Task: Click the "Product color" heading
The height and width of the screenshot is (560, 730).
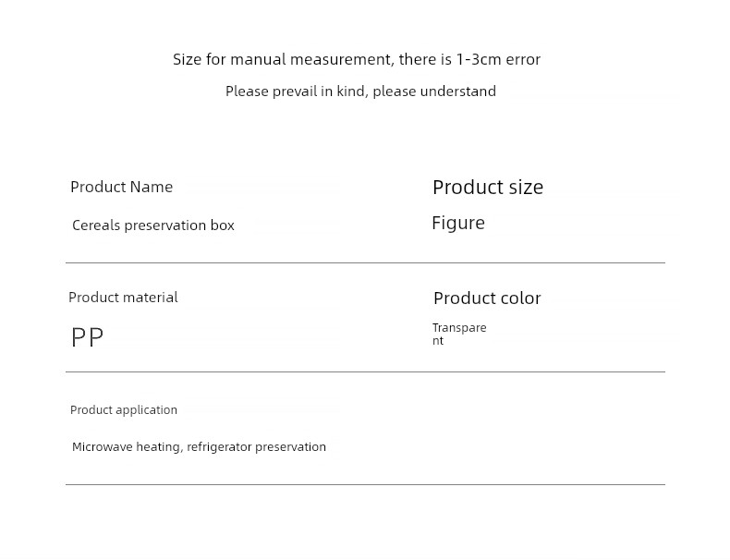Action: click(487, 298)
